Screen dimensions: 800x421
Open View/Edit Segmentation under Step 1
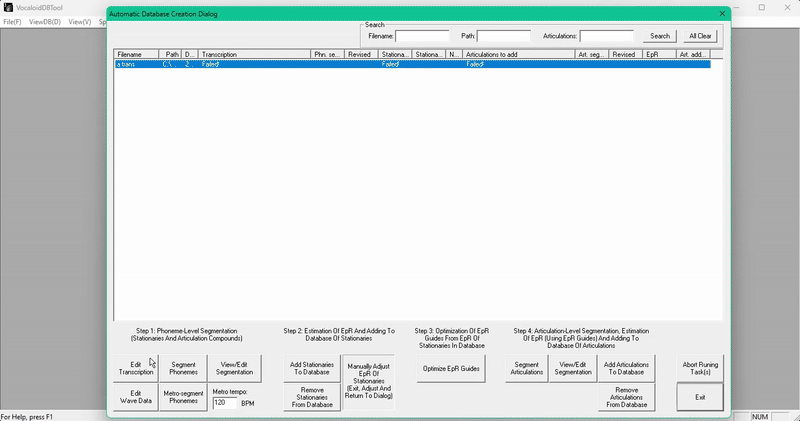click(x=235, y=368)
